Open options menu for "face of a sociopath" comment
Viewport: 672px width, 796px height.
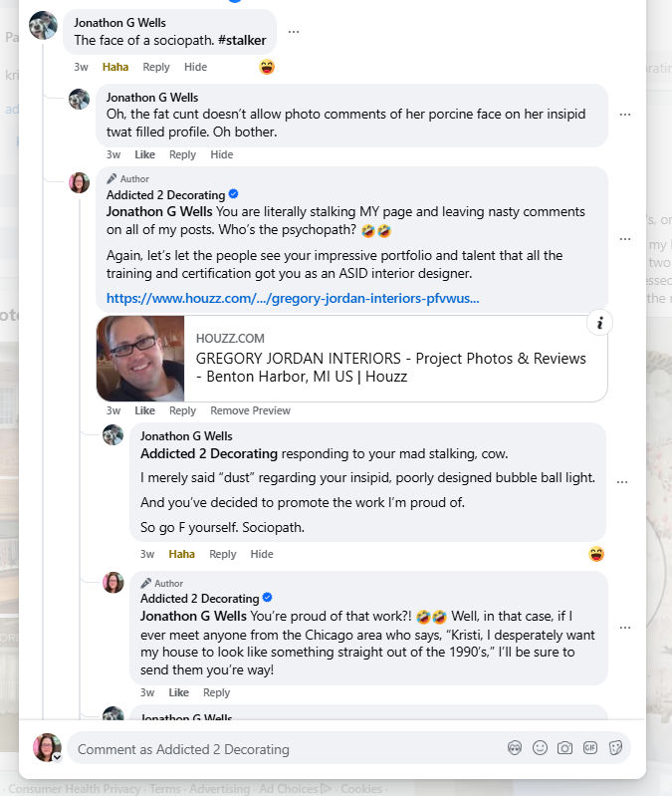293,32
